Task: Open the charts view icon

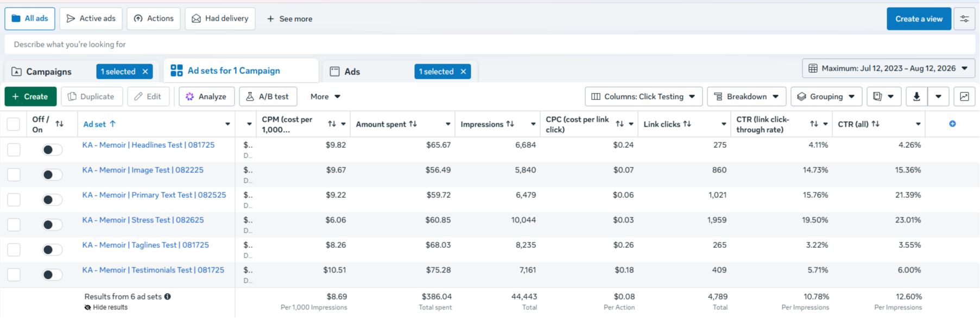Action: [x=964, y=97]
